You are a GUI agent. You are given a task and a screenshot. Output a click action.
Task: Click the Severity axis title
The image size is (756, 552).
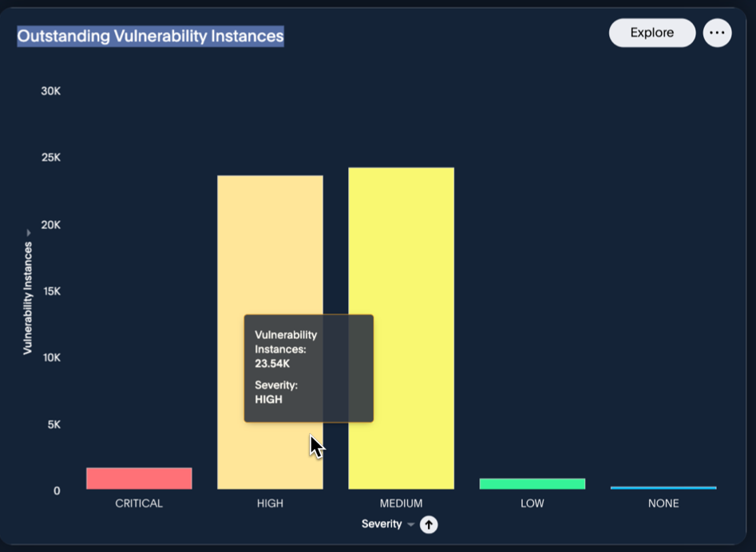click(x=382, y=524)
